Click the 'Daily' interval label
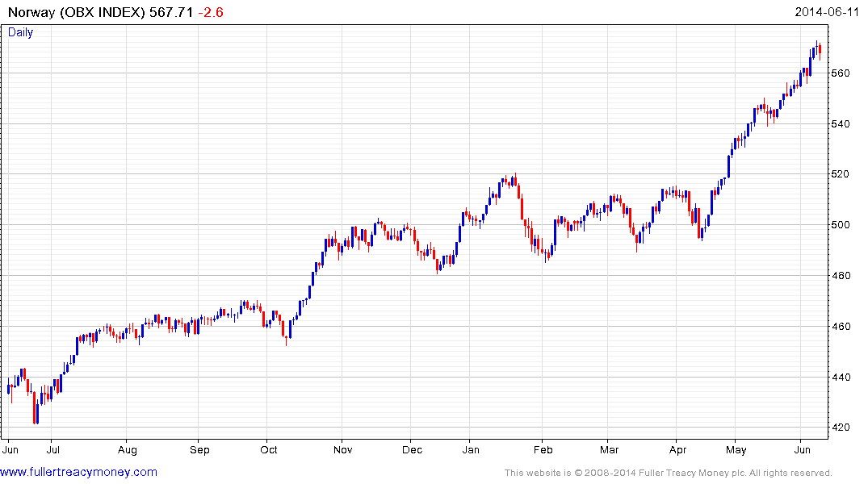This screenshot has height=484, width=868. pos(20,32)
